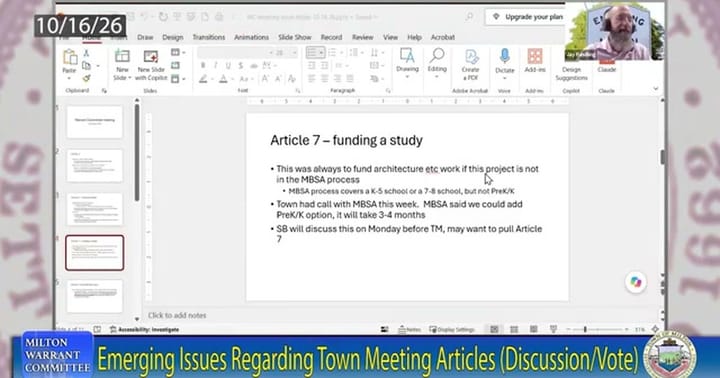Viewport: 720px width, 378px height.
Task: Click Accessibility: Investigate status item
Action: [x=144, y=329]
